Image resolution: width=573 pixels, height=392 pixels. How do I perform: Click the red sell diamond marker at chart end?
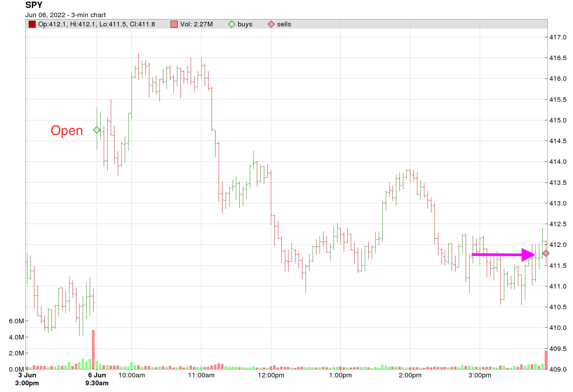pos(546,253)
